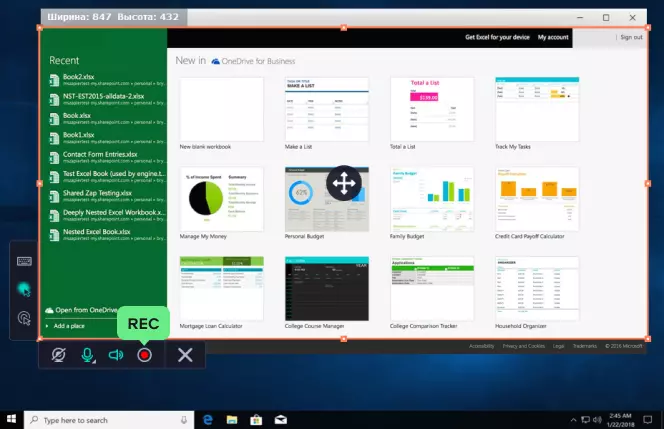Screen dimensions: 664x429
Task: Enable keystroke display keyboard icon
Action: [x=24, y=261]
